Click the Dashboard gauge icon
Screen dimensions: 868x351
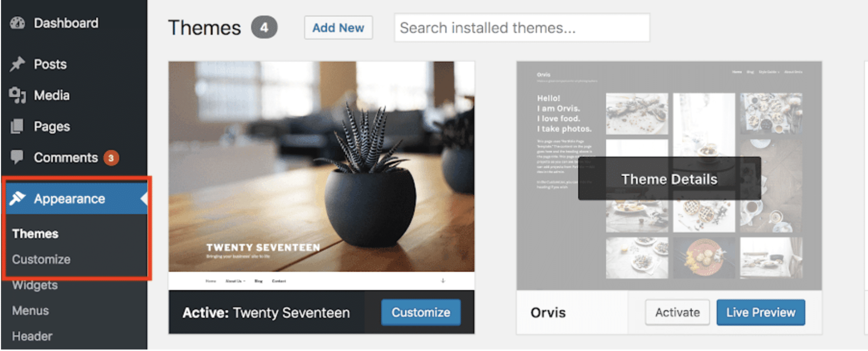(17, 23)
